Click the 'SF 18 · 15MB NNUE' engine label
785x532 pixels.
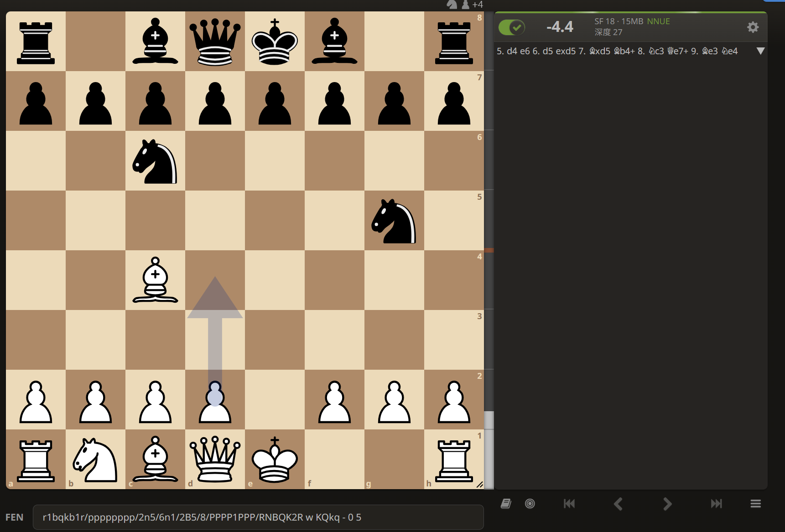632,21
